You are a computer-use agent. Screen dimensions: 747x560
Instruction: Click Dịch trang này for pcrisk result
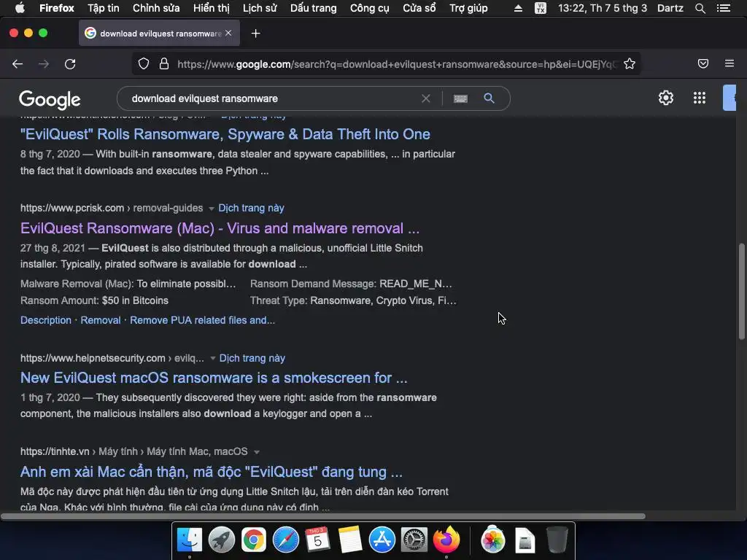click(251, 208)
